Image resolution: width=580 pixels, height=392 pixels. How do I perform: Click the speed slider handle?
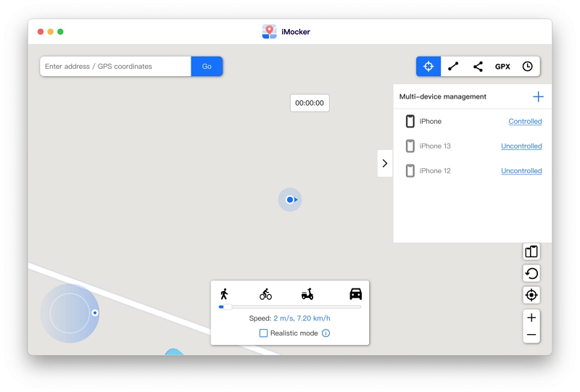(x=227, y=307)
